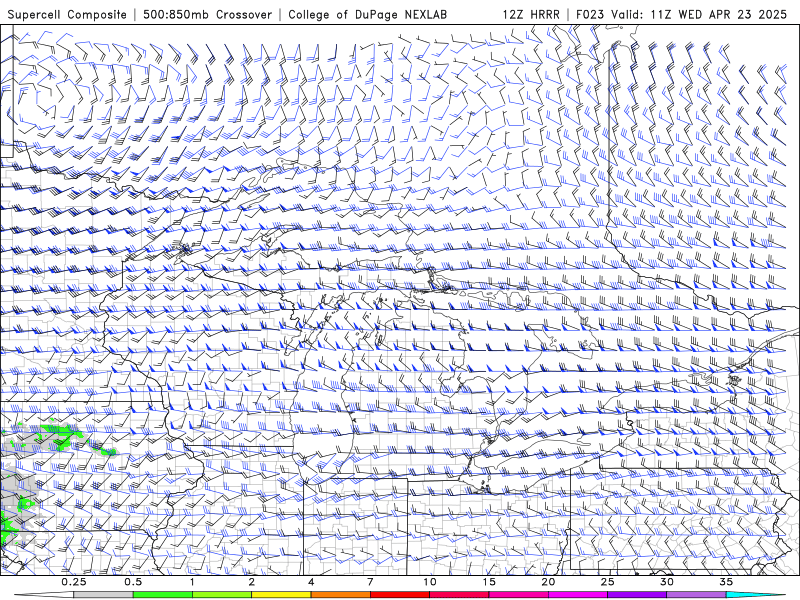Click the '30' colorbar scale label
This screenshot has height=600, width=800.
[x=667, y=582]
